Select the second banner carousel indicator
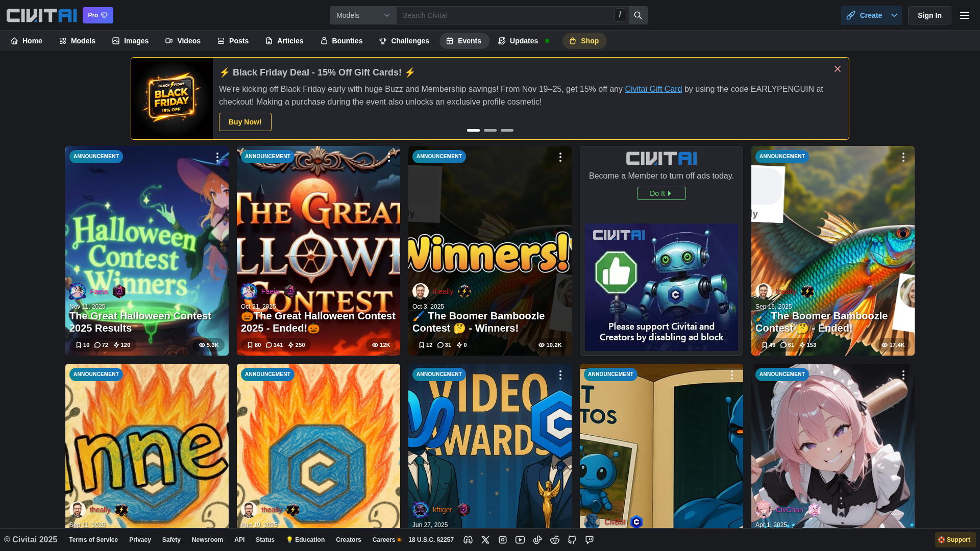 (x=490, y=131)
